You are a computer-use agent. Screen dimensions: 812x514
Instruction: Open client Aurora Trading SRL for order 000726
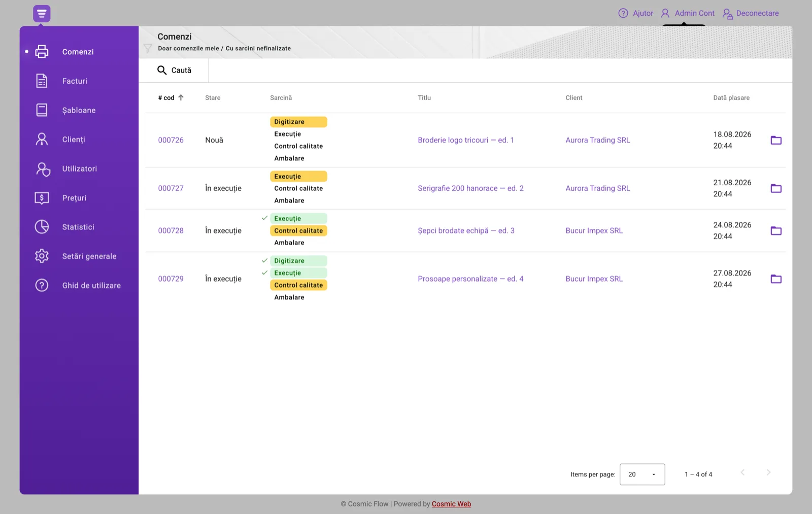[x=598, y=140]
